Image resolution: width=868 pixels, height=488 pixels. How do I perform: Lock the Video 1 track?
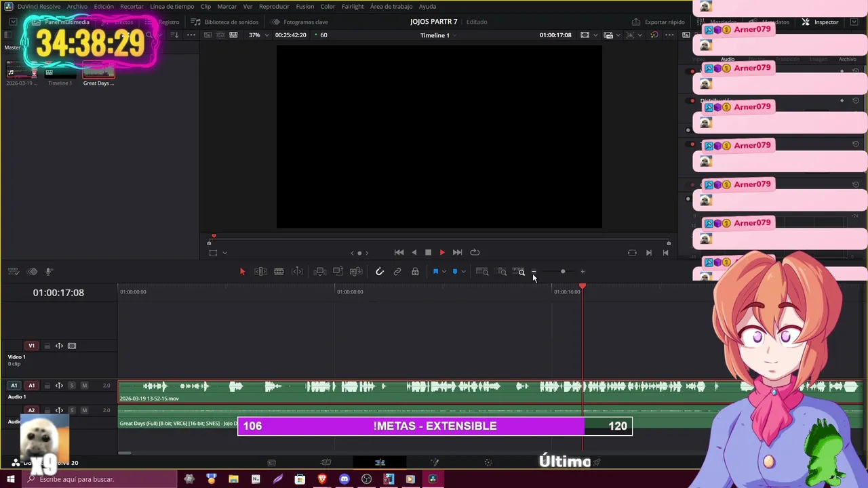tap(47, 346)
